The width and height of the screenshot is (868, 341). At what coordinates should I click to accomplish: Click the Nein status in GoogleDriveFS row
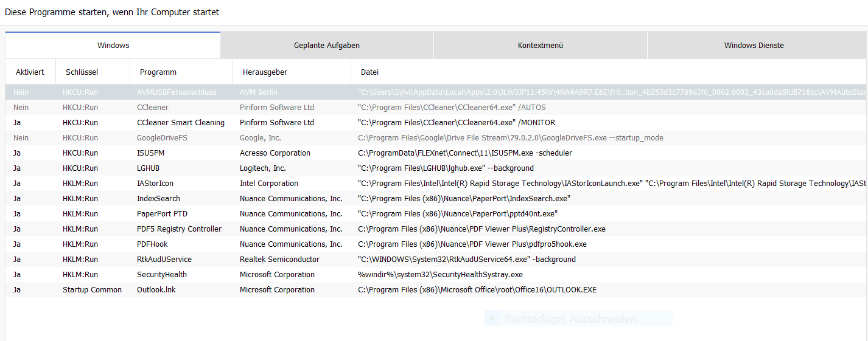[21, 138]
